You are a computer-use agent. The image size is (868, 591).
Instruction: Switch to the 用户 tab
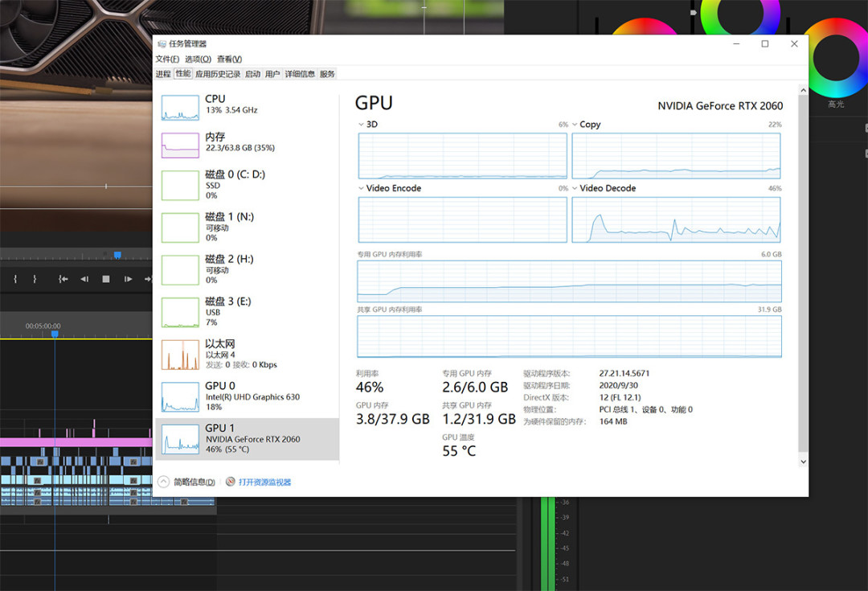click(272, 74)
